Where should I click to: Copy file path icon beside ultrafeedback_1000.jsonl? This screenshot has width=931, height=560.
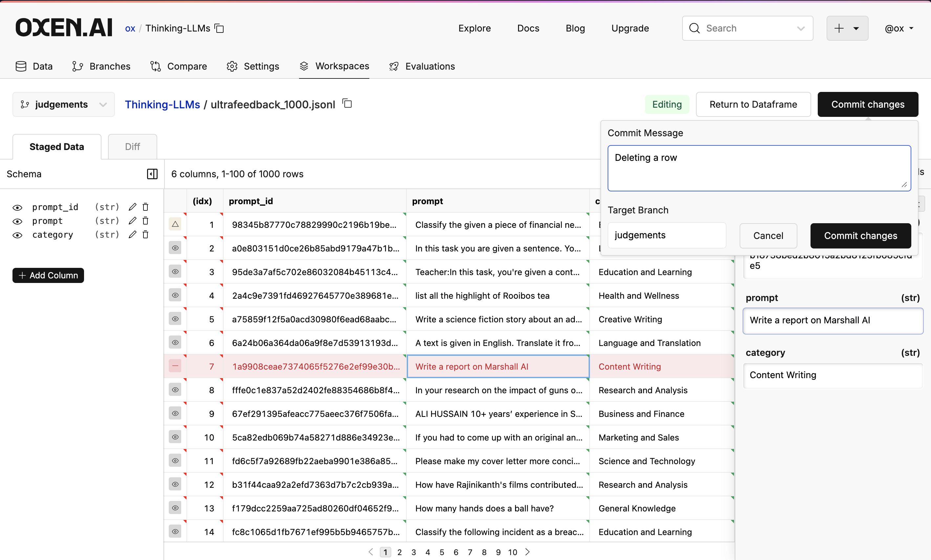tap(347, 103)
